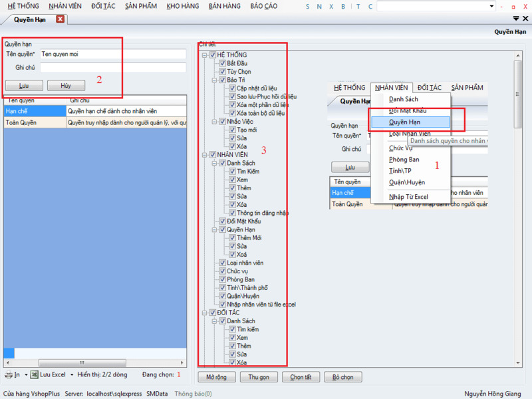This screenshot has height=399, width=532.
Task: Toggle the Đổi Mật Khẩu checkbox
Action: point(223,221)
